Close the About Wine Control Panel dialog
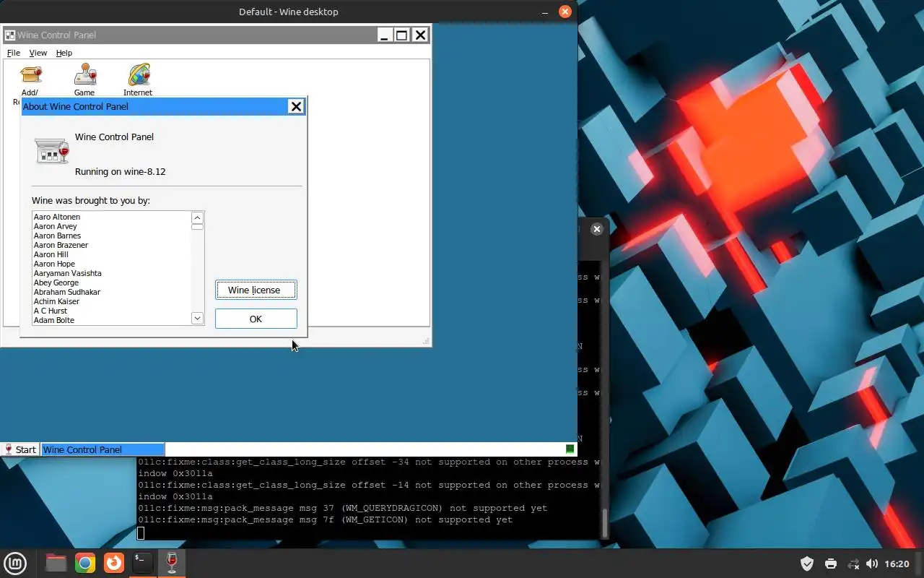 coord(296,106)
